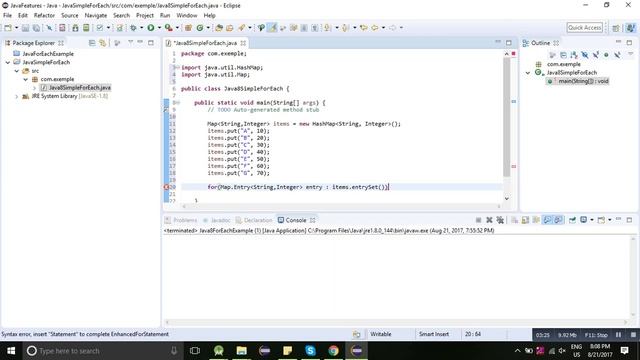Open Skype from the taskbar

310,351
